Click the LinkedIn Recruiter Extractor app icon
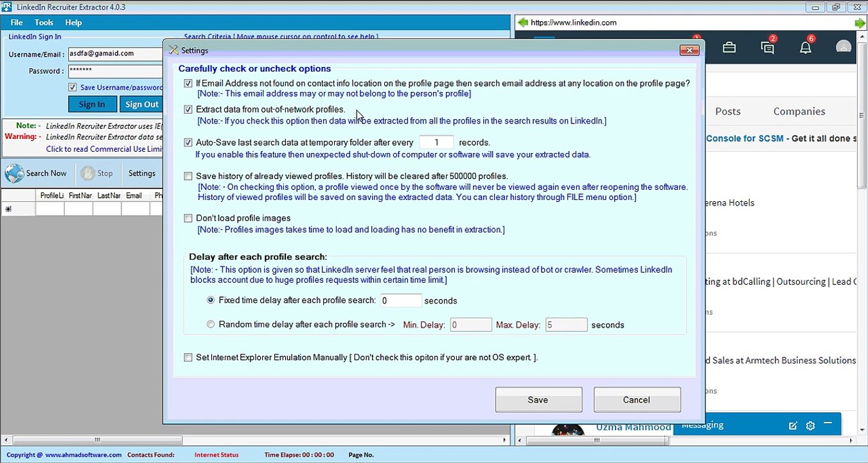Image resolution: width=868 pixels, height=463 pixels. [6, 7]
